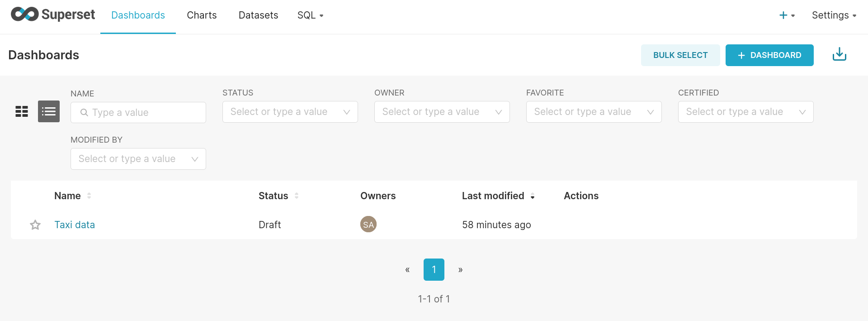Open the Datasets tab
Screen dimensions: 868x321
pyautogui.click(x=258, y=15)
